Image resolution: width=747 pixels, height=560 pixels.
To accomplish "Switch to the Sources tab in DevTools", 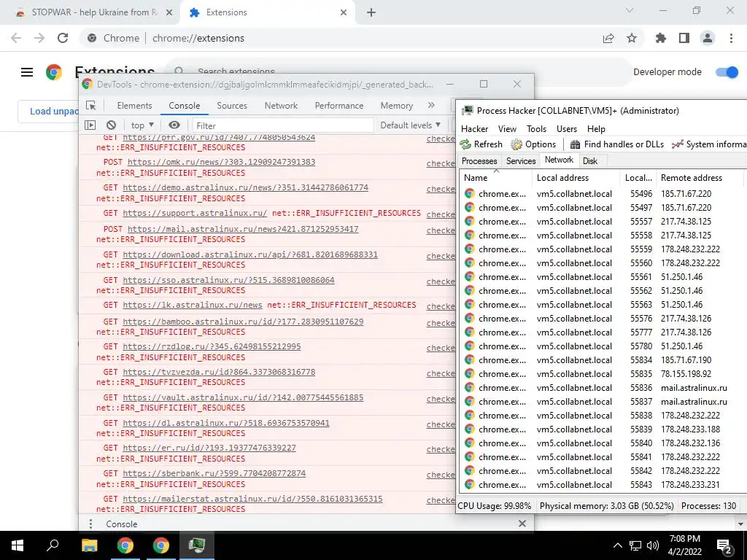I will (x=232, y=106).
